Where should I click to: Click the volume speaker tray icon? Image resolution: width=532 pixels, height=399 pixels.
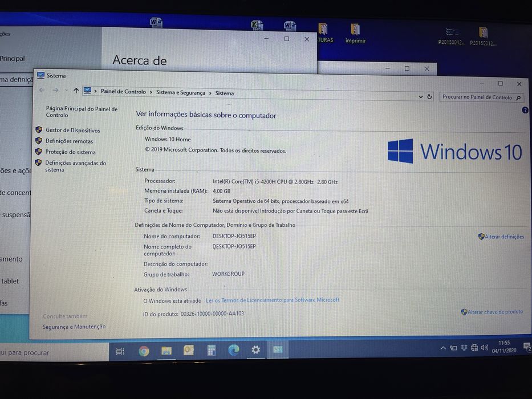click(485, 347)
